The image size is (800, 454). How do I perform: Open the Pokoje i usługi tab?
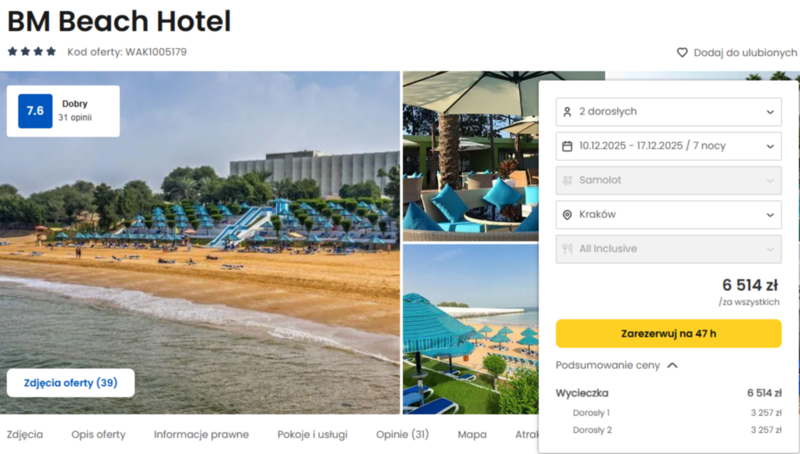[x=312, y=435]
